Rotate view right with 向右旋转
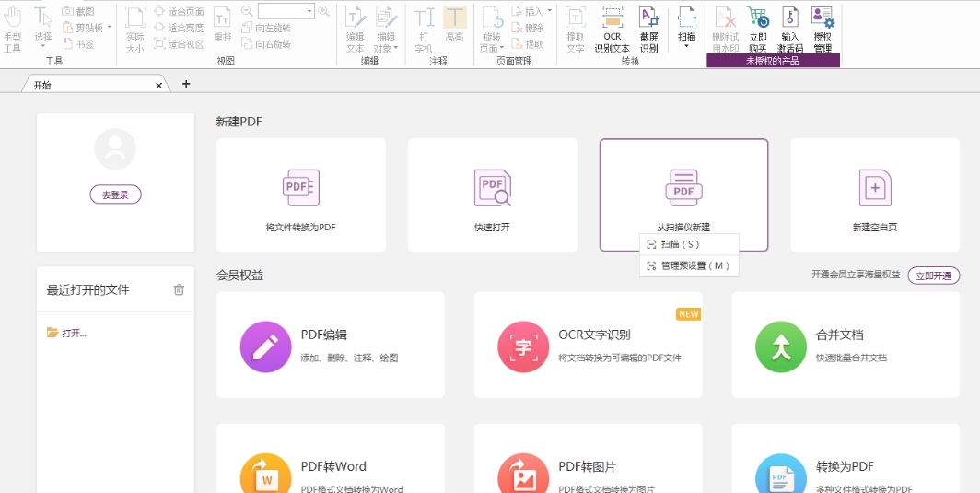The width and height of the screenshot is (980, 493). pyautogui.click(x=266, y=44)
